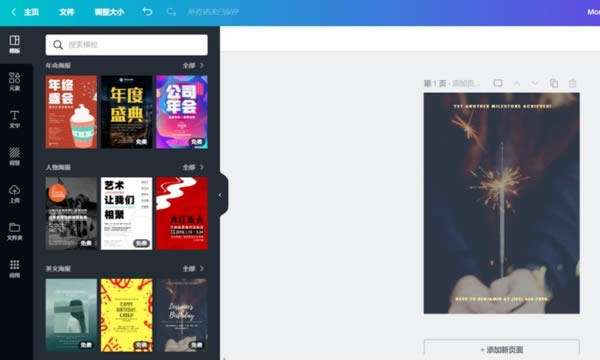Image resolution: width=600 pixels, height=360 pixels.
Task: Click the magnifier search icon
Action: tap(58, 45)
